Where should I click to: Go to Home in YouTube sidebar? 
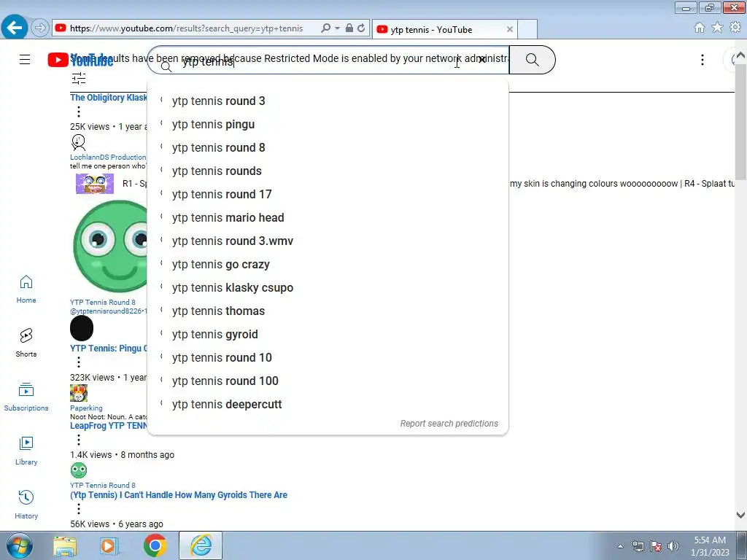26,289
